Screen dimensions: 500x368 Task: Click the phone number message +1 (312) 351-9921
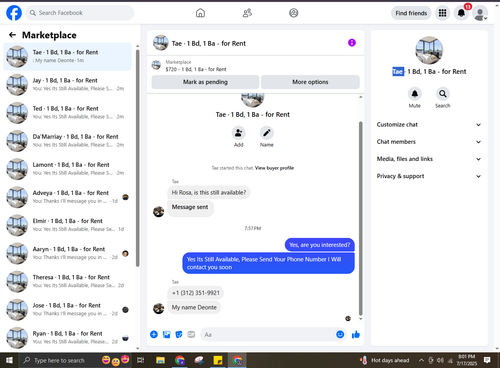point(196,293)
